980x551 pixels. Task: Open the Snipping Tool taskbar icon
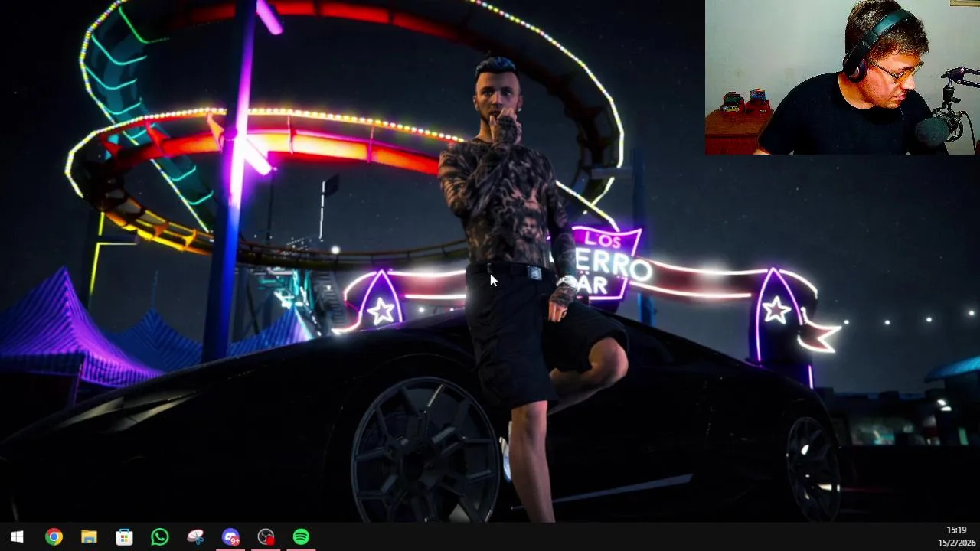(195, 537)
